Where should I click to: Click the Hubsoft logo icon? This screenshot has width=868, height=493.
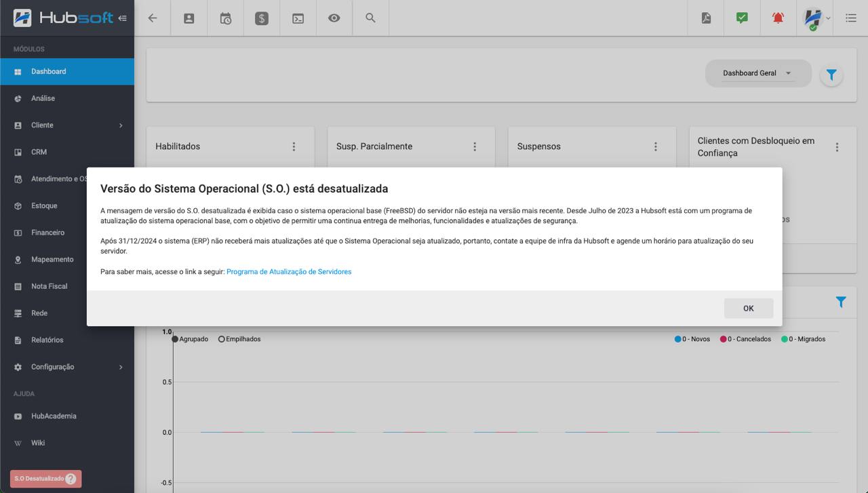(22, 18)
